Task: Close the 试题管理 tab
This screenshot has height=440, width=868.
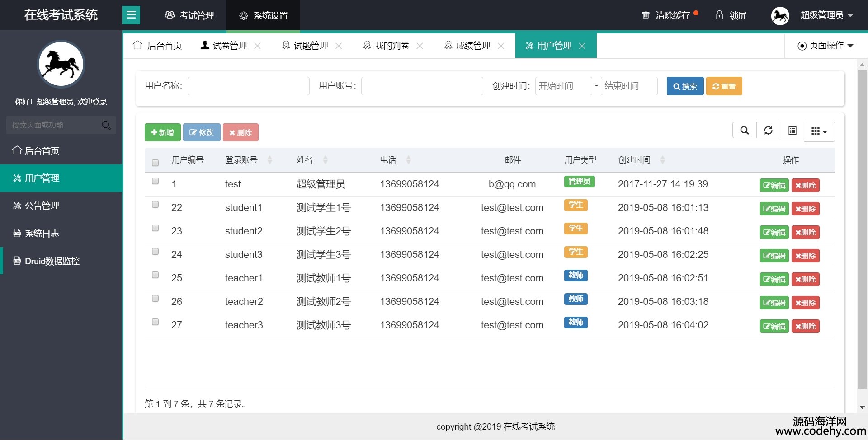Action: click(x=339, y=46)
